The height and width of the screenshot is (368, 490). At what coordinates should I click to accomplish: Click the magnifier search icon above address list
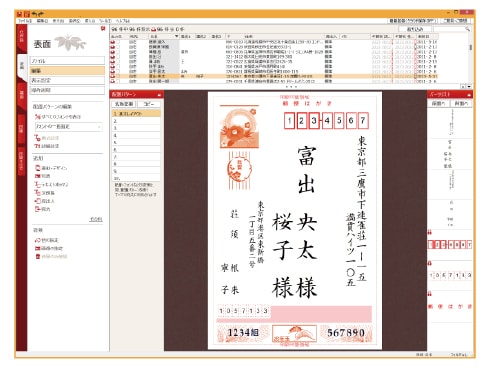click(468, 29)
